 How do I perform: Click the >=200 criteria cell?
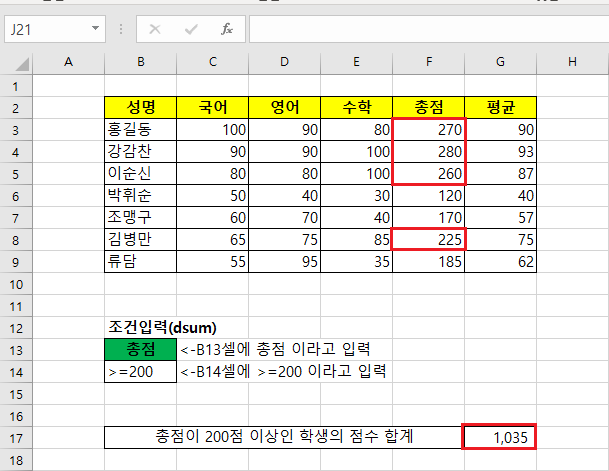click(141, 372)
